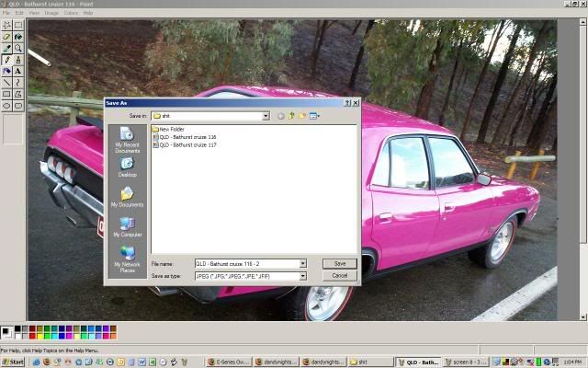588x368 pixels.
Task: Select the Pencil tool
Action: [x=6, y=60]
